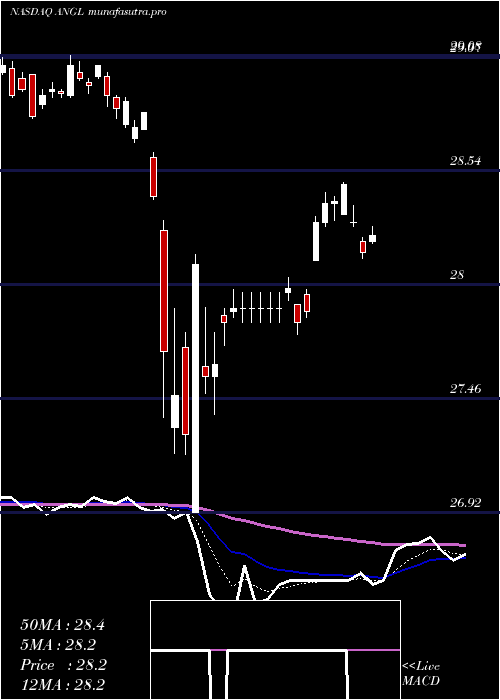Image resolution: width=500 pixels, height=700 pixels.
Task: Click the largest red candlestick body
Action: [164, 291]
